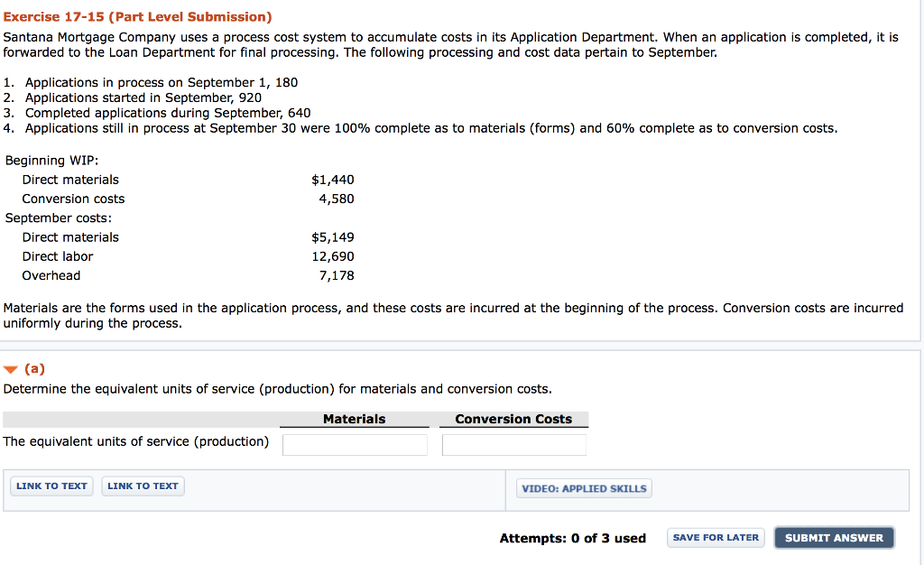Select the Conversion Costs column header
This screenshot has width=924, height=565.
tap(513, 420)
